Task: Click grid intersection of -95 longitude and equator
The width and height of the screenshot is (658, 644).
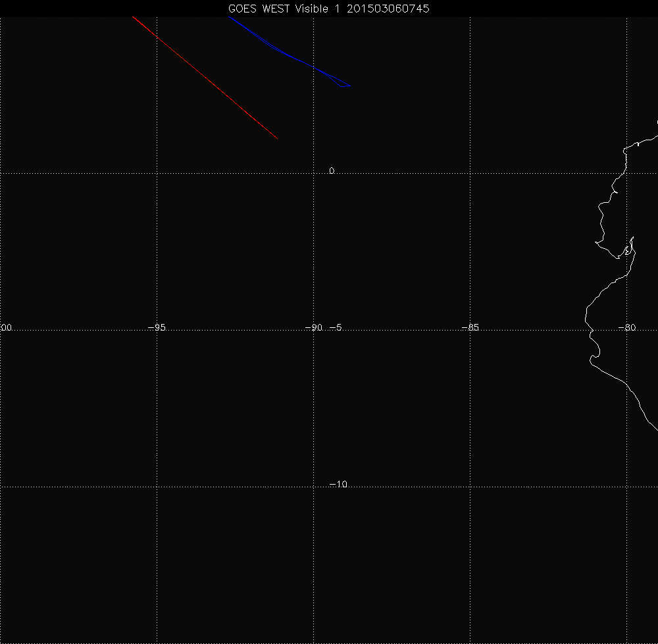Action: pyautogui.click(x=157, y=173)
